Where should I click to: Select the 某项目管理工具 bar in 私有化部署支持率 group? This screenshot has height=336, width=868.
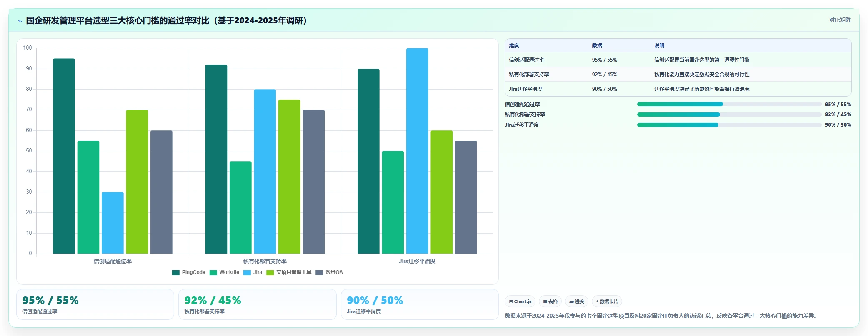pos(289,177)
